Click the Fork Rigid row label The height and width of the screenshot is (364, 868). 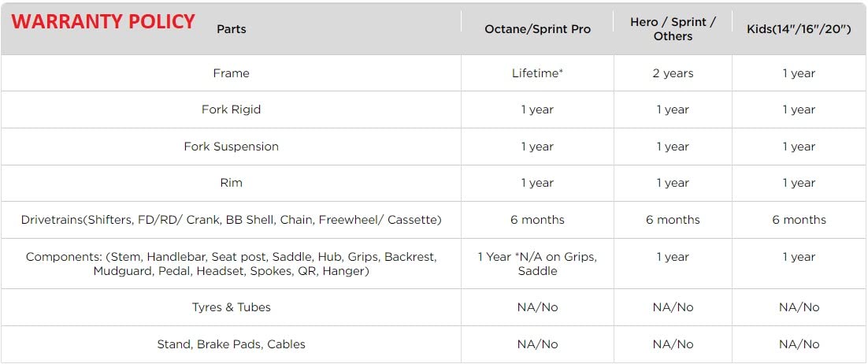231,110
